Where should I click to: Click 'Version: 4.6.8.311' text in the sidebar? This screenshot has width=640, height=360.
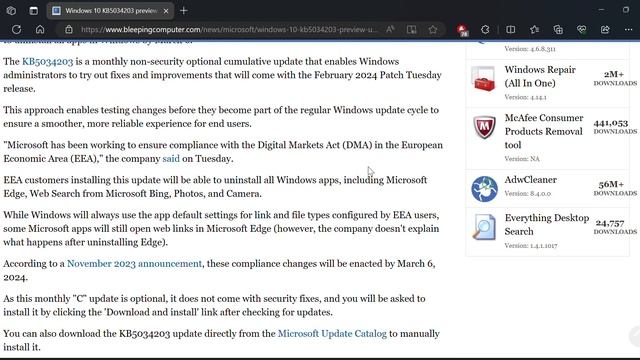point(530,49)
